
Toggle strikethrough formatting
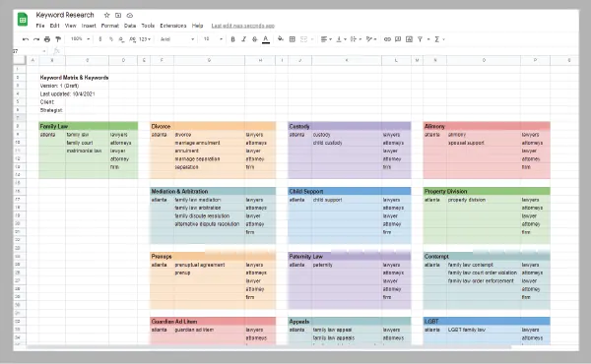pos(255,39)
